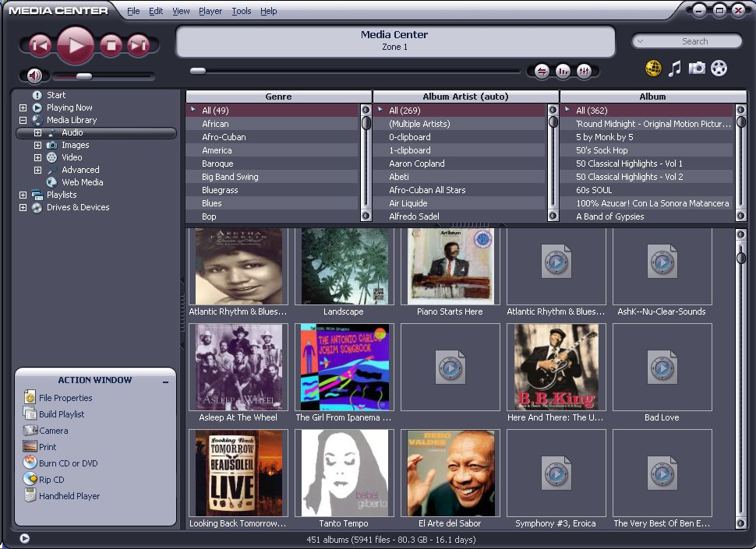Click the Images camera icon in tree
The image size is (756, 549).
(51, 145)
